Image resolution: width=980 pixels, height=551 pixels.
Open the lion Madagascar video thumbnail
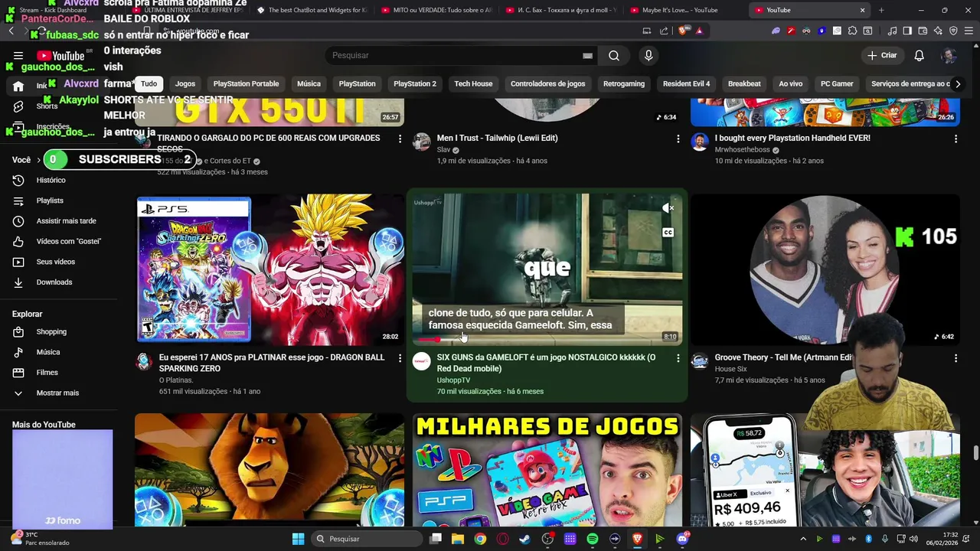(269, 470)
